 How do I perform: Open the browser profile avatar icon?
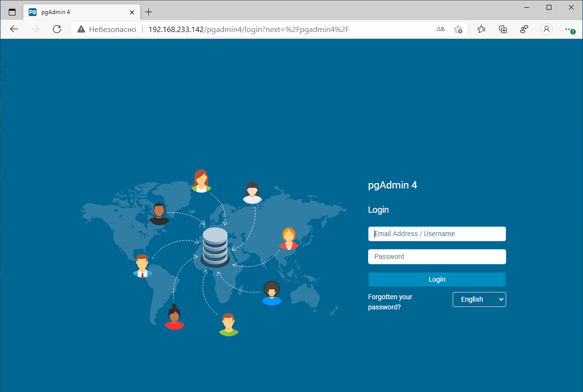547,29
